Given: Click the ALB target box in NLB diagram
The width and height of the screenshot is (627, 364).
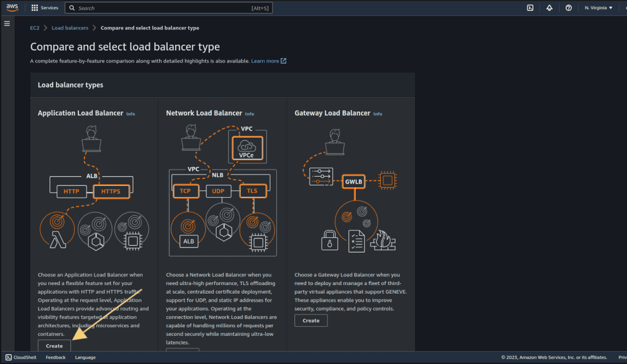Looking at the screenshot, I should point(189,241).
